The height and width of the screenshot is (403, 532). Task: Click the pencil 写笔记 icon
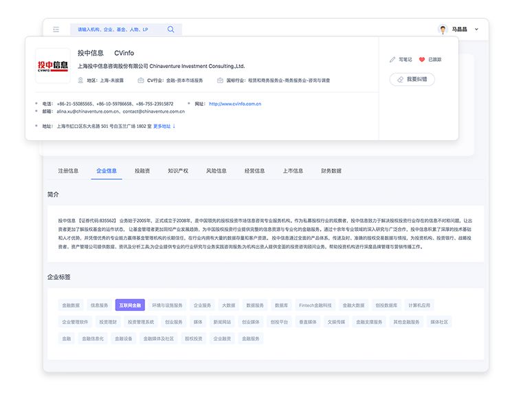[x=392, y=60]
